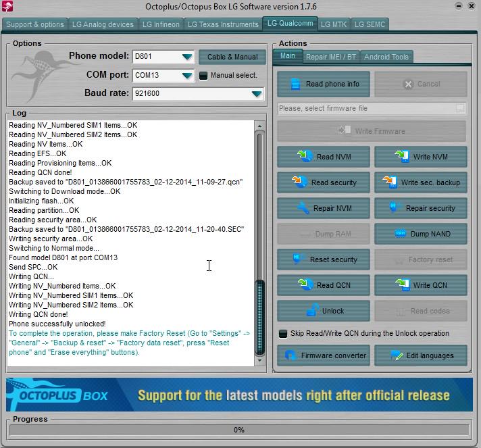481x448 pixels.
Task: Click log line 'Phone successfully unlocked!'
Action: (x=57, y=324)
